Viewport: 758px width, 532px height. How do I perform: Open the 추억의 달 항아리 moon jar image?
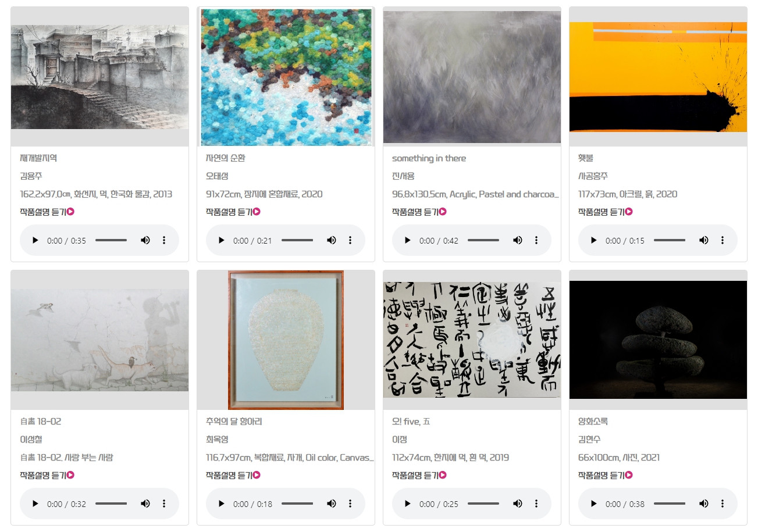[x=286, y=340]
